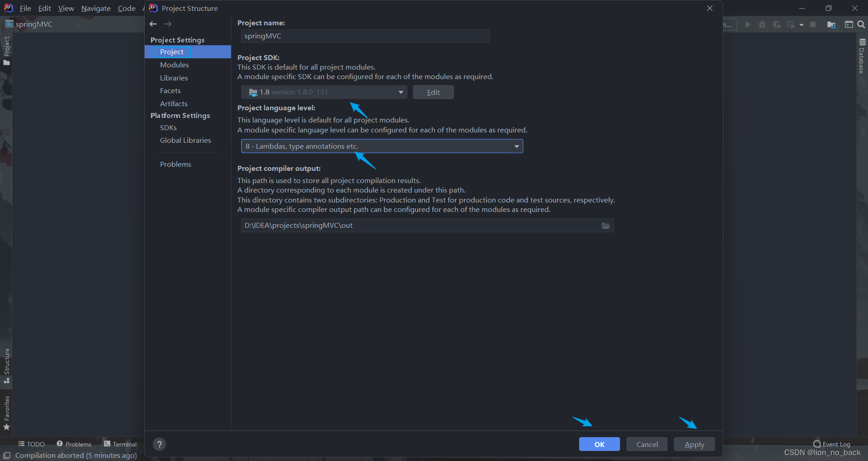Open the Database tool window
The image size is (868, 461).
tap(862, 56)
